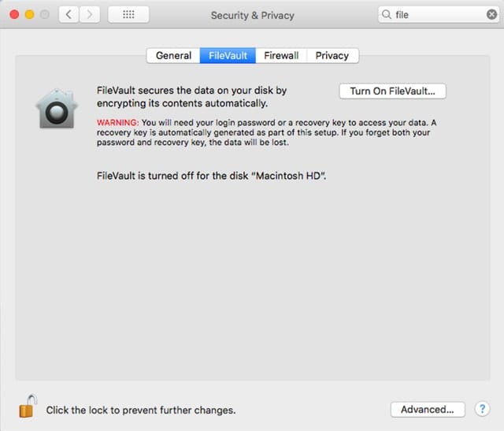Click the Security & Privacy window title
Image resolution: width=504 pixels, height=431 pixels.
point(251,15)
